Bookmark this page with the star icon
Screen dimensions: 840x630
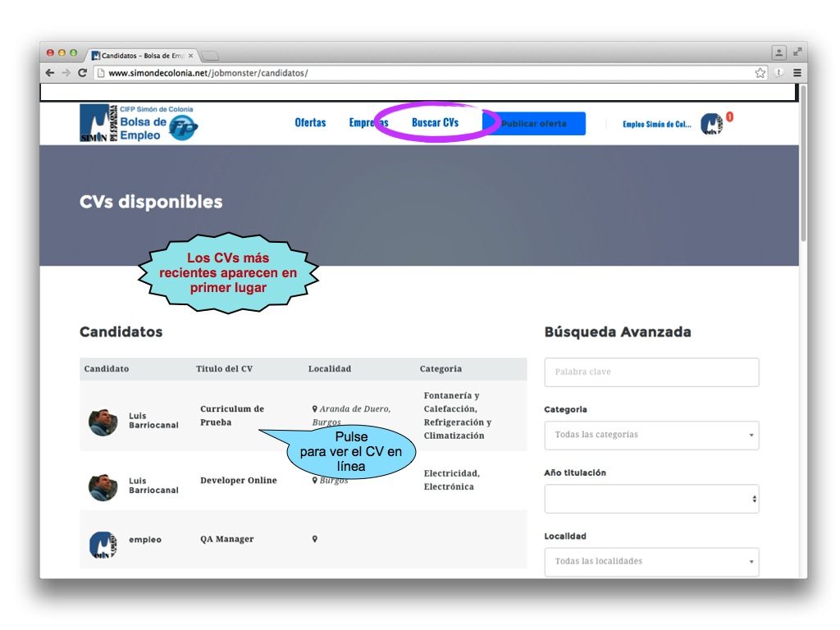760,73
